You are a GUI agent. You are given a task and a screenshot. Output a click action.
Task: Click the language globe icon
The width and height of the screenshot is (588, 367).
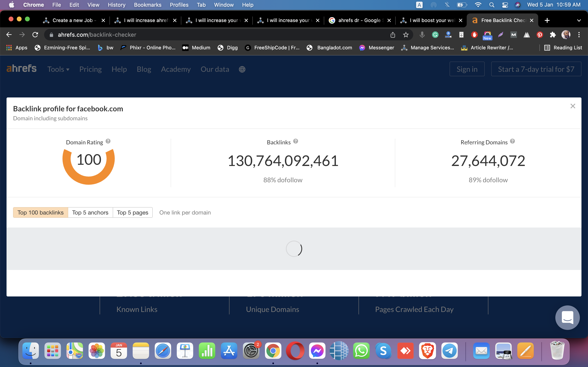(x=242, y=69)
